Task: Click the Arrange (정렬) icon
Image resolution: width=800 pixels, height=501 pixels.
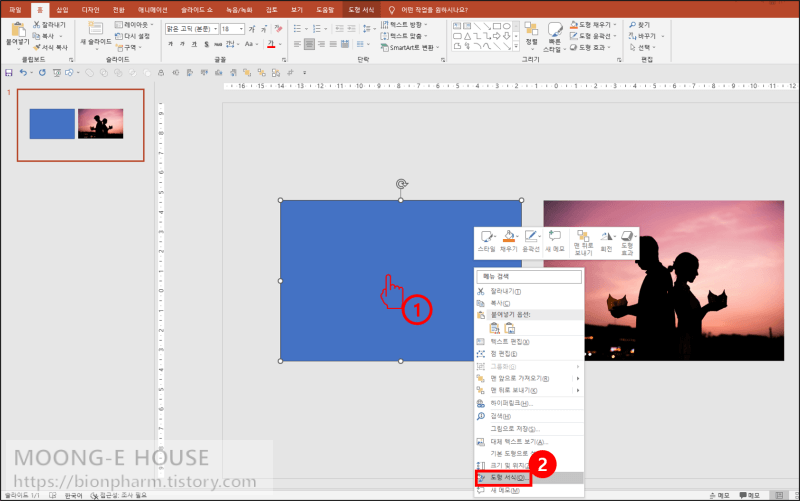Action: click(x=532, y=29)
